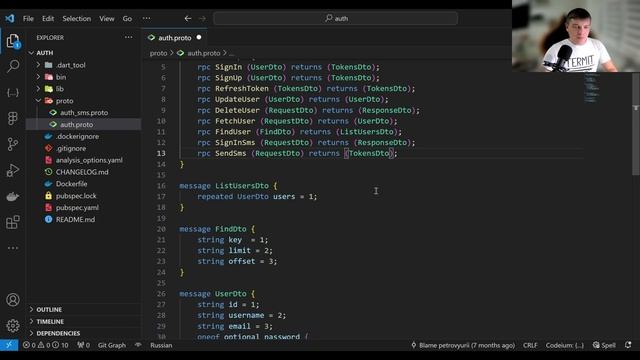The width and height of the screenshot is (640, 360).
Task: Open pubspec.yaml file
Action: coord(77,207)
